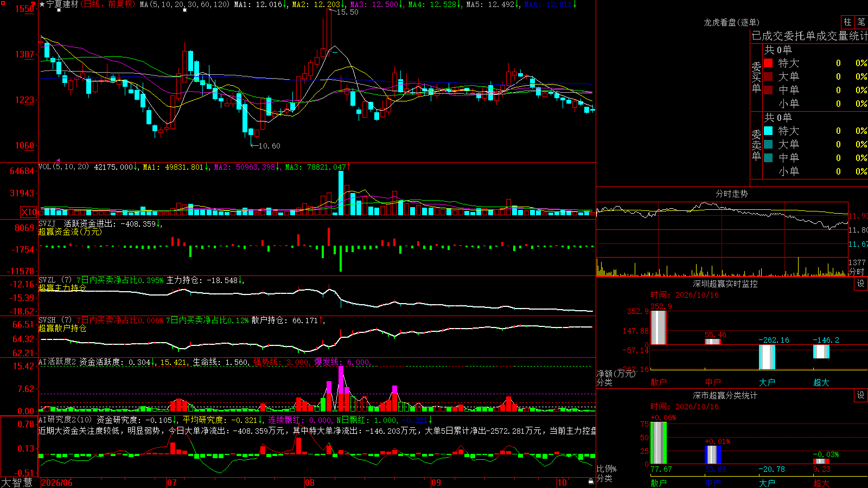Click the favorite star beside 宁夏建材

click(42, 4)
